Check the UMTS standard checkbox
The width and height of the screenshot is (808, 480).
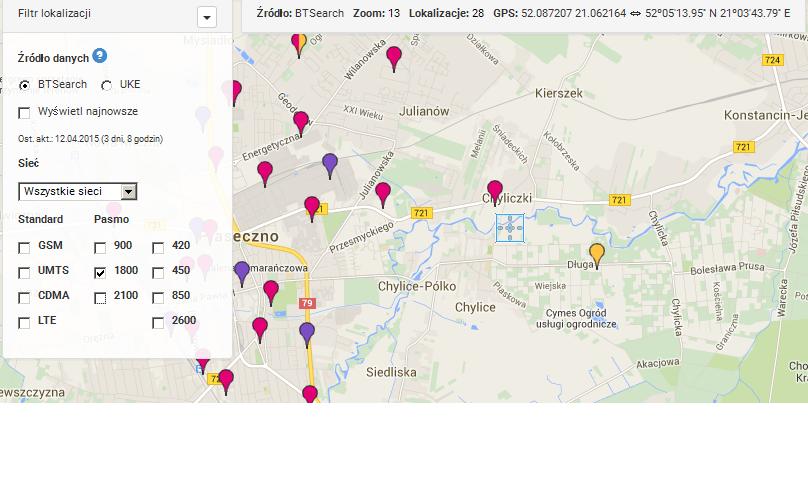24,273
